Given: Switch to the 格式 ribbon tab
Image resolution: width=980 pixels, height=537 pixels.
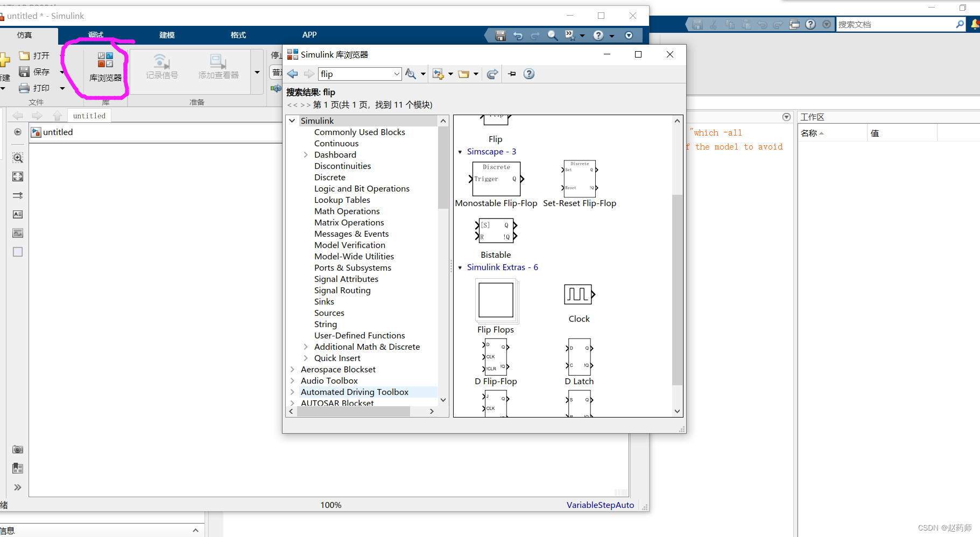Looking at the screenshot, I should click(238, 35).
